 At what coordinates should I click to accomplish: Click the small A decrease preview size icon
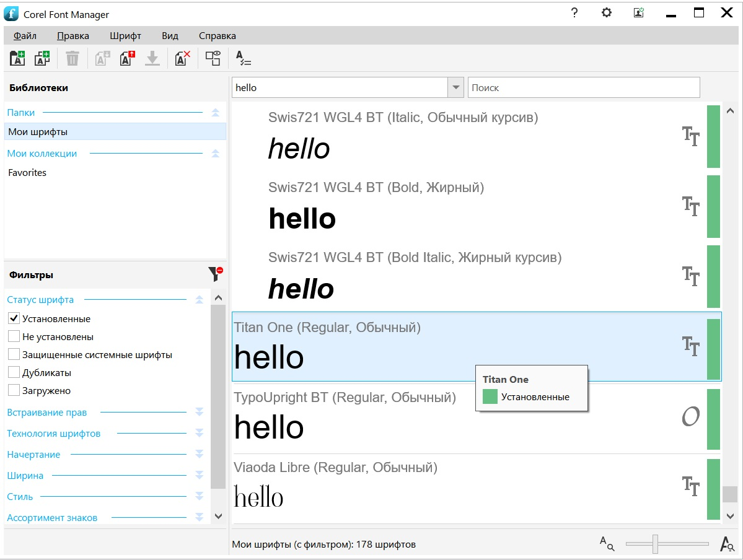(607, 543)
